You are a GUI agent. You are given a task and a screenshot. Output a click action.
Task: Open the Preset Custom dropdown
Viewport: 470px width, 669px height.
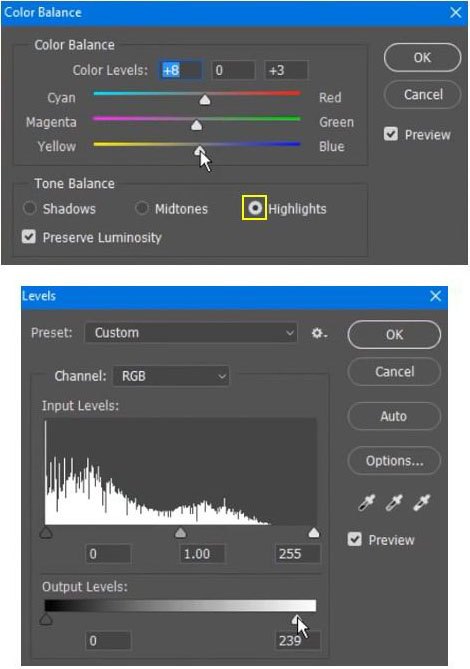[x=191, y=333]
